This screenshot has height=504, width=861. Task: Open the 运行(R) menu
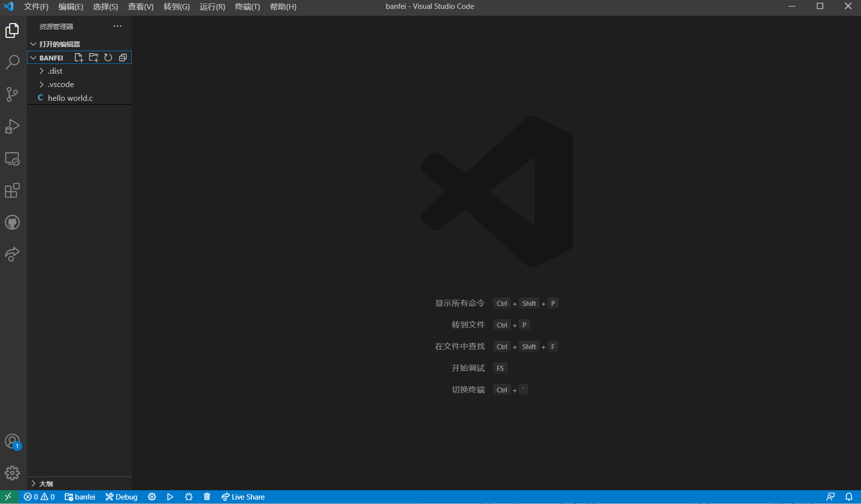tap(212, 6)
